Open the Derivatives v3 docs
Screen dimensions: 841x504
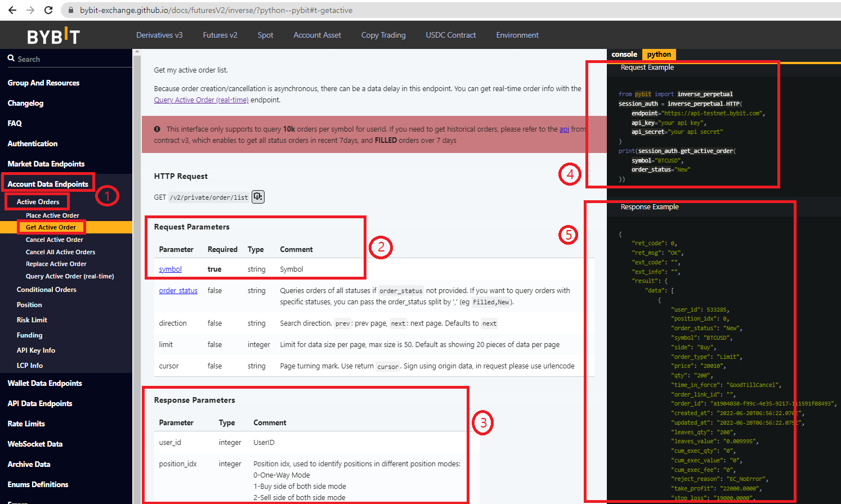tap(159, 35)
